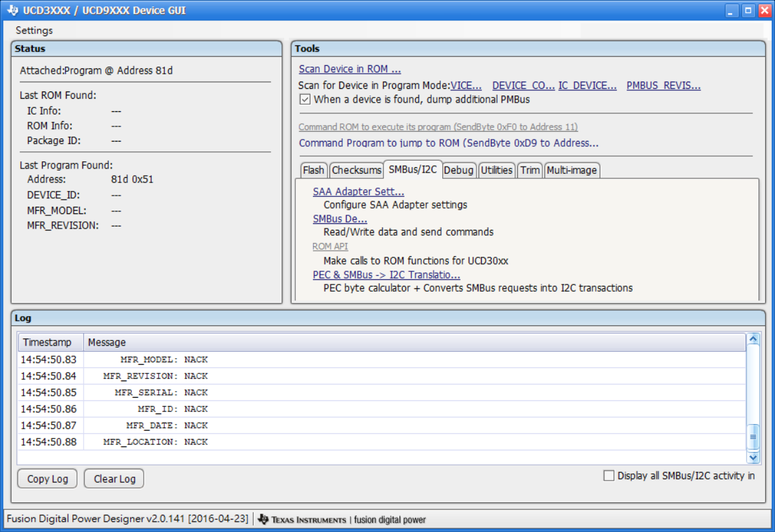Image resolution: width=775 pixels, height=532 pixels.
Task: Click the TI logo icon in title bar
Action: point(13,10)
